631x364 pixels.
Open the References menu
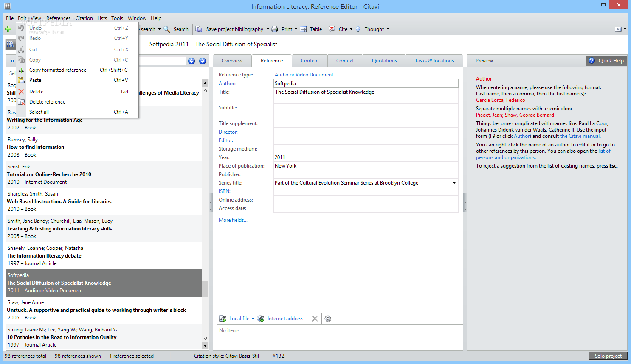59,18
